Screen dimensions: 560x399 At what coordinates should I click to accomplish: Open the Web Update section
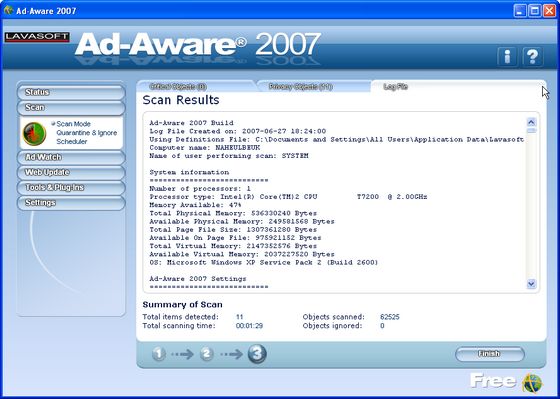point(71,173)
